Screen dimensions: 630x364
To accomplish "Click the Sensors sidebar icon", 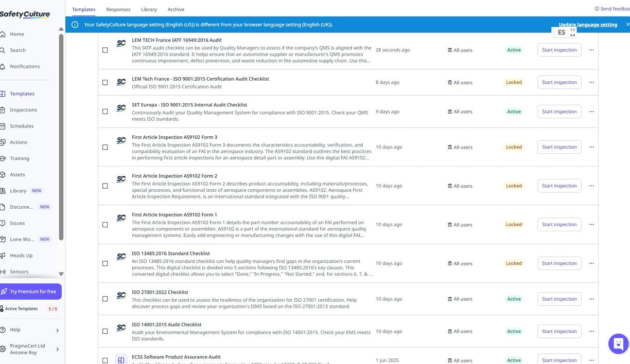I will point(3,271).
